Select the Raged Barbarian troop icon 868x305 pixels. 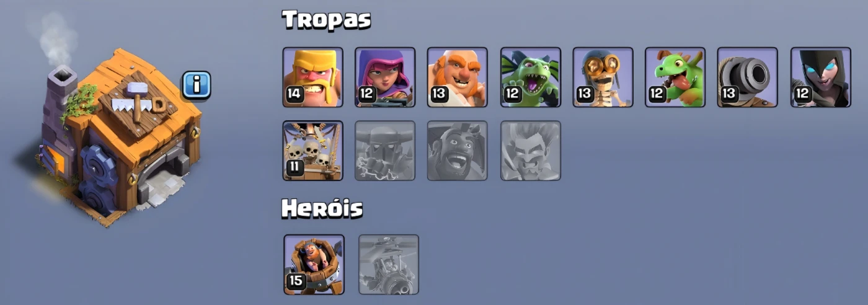[313, 77]
